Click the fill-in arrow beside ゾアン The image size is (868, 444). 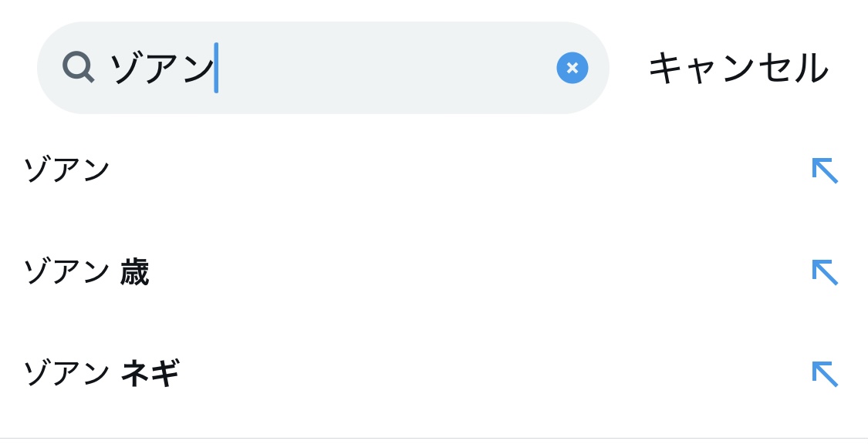click(824, 170)
